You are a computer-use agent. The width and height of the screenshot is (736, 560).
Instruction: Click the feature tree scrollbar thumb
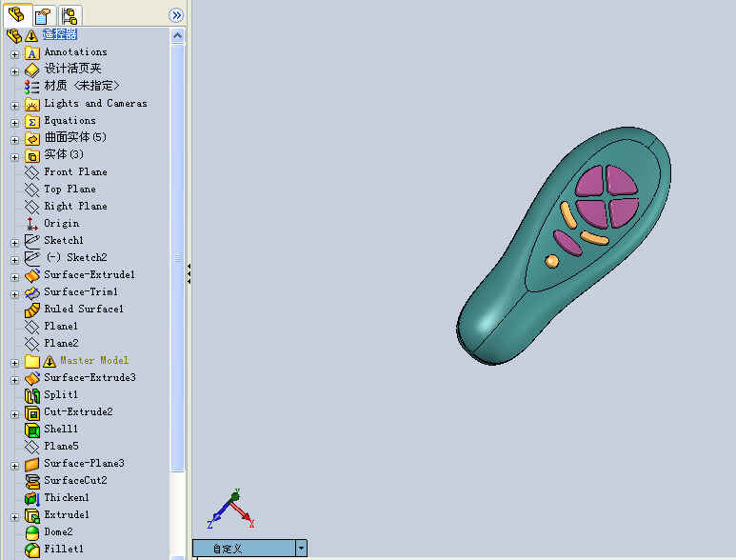(x=177, y=258)
